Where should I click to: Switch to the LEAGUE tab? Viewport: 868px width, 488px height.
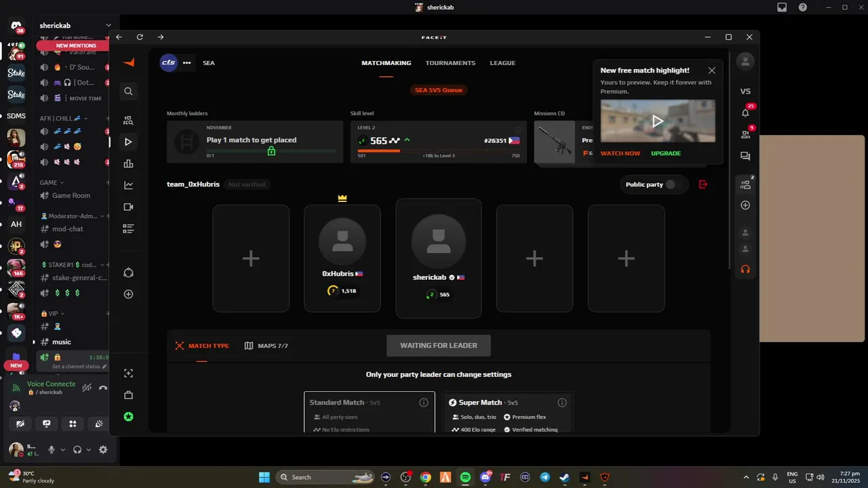pos(502,63)
